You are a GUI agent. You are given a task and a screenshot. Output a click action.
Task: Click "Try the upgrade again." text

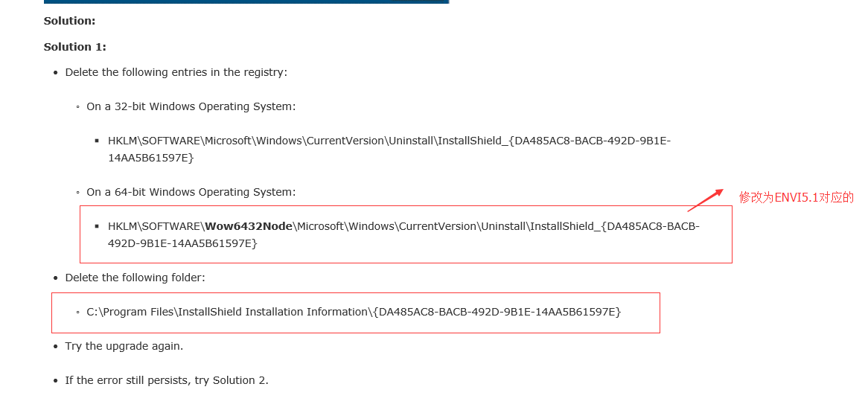124,346
